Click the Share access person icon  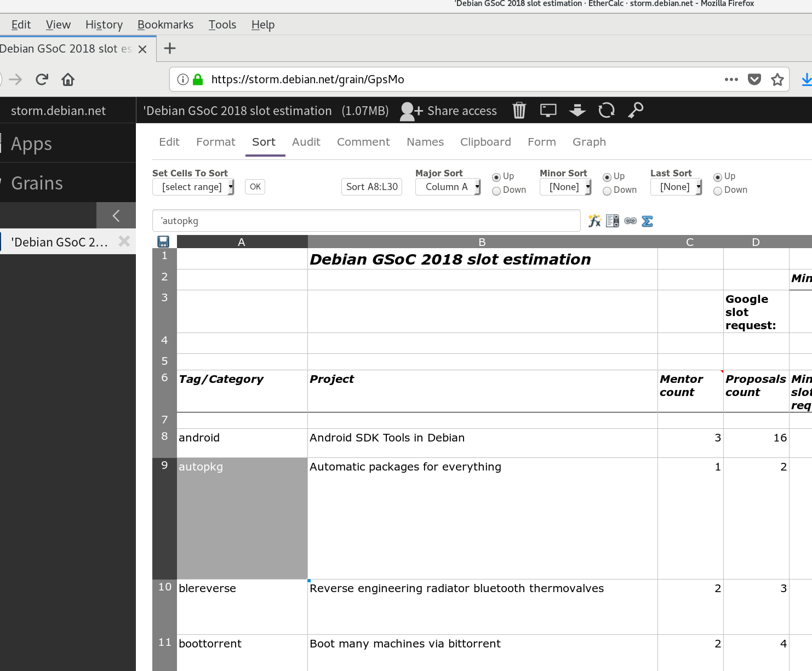click(x=411, y=111)
